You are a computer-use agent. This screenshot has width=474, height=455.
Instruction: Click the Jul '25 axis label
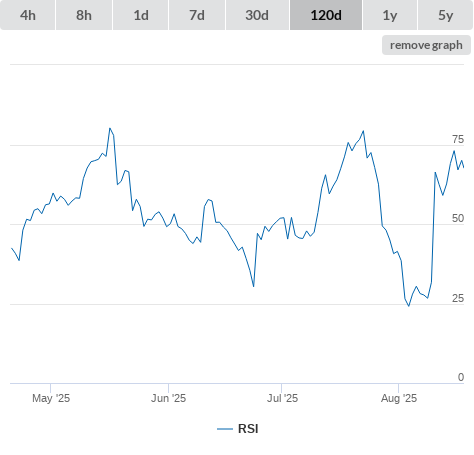282,398
